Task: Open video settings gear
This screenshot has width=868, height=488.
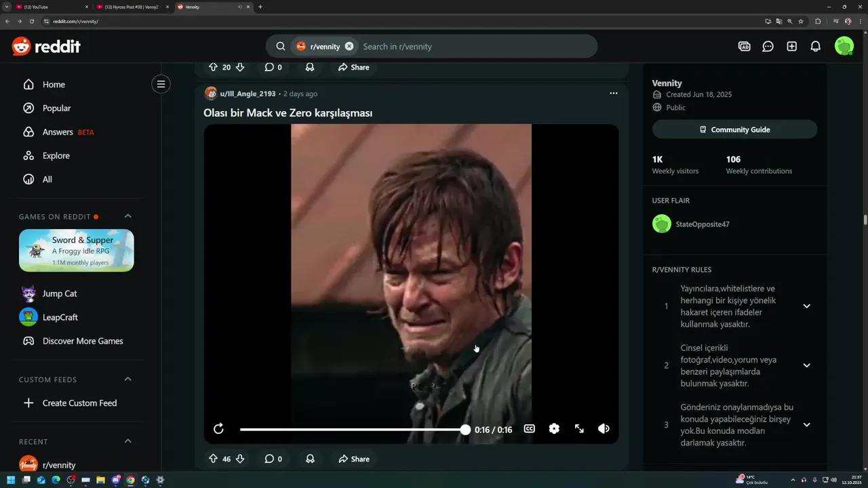Action: click(x=554, y=428)
